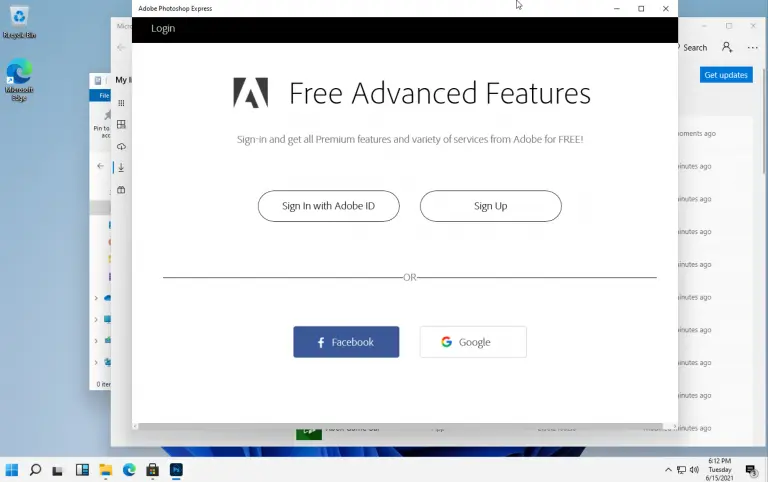
Task: Click the volume tray icon
Action: coord(694,470)
